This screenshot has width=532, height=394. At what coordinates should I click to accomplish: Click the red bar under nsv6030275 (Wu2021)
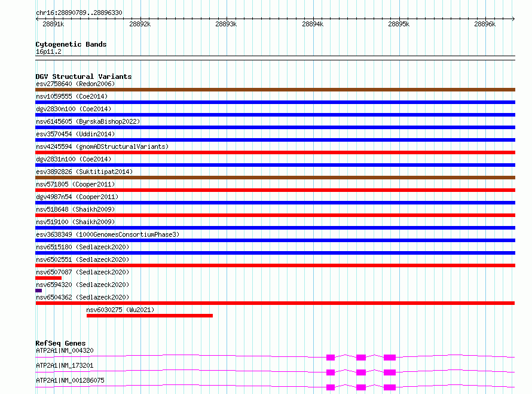149,316
